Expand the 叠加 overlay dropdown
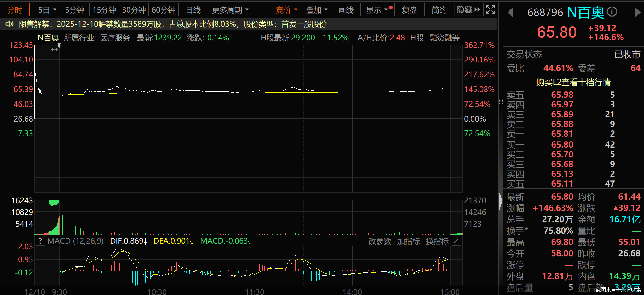The image size is (644, 295). coord(316,9)
